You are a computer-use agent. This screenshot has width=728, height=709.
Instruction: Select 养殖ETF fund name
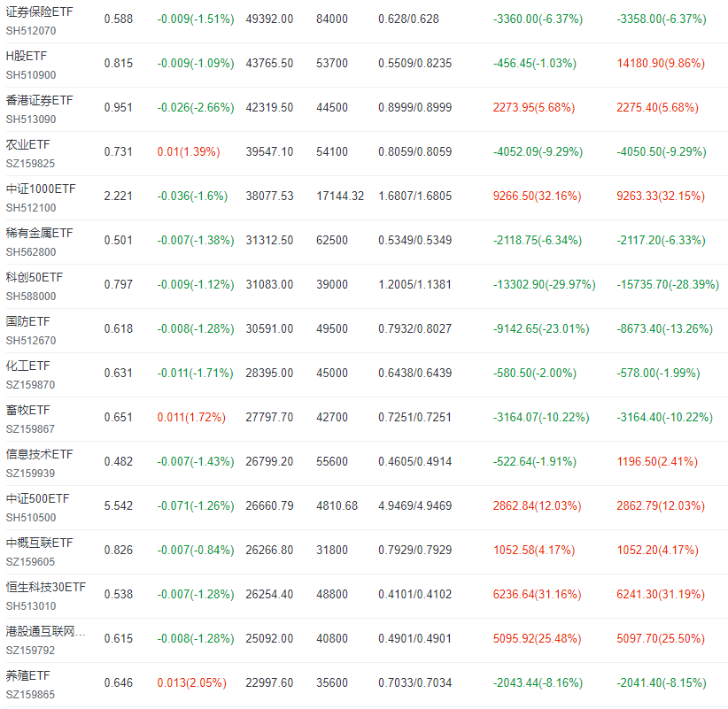tap(27, 675)
